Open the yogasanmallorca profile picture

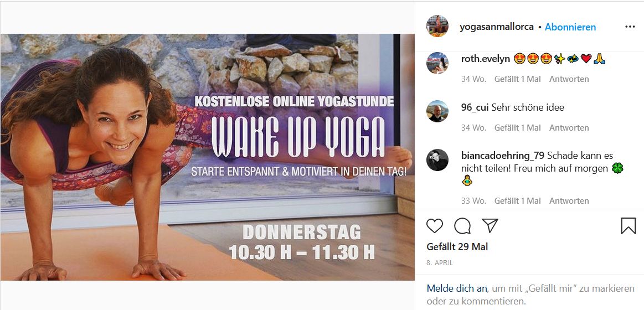pos(437,27)
